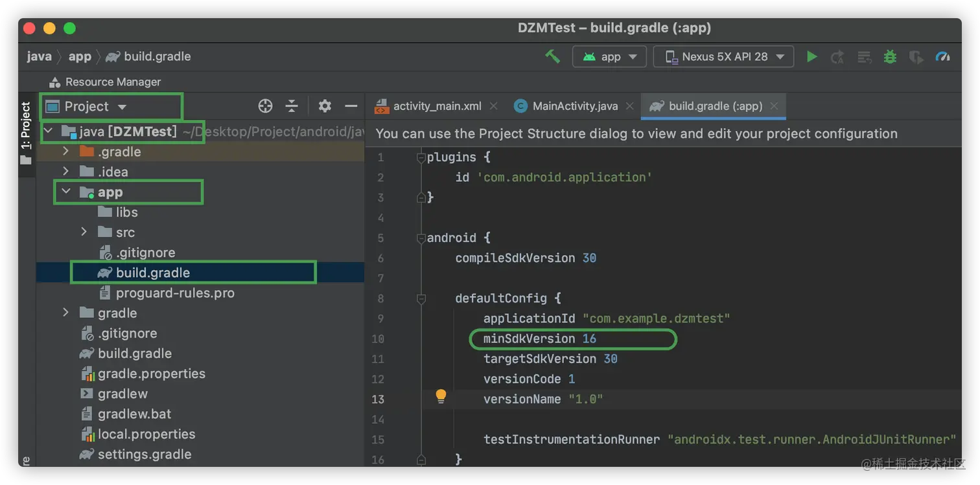Image resolution: width=980 pixels, height=485 pixels.
Task: Select build.gradle under app module
Action: click(x=144, y=273)
